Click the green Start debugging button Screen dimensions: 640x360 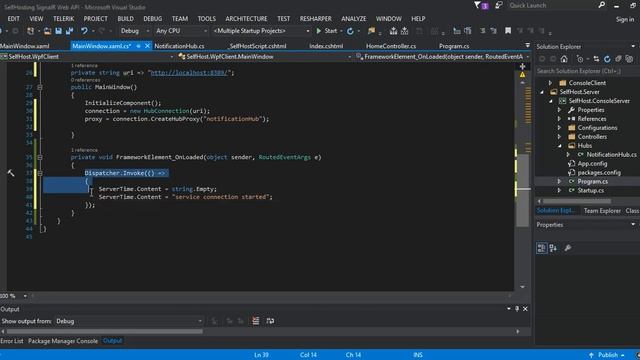coord(327,31)
